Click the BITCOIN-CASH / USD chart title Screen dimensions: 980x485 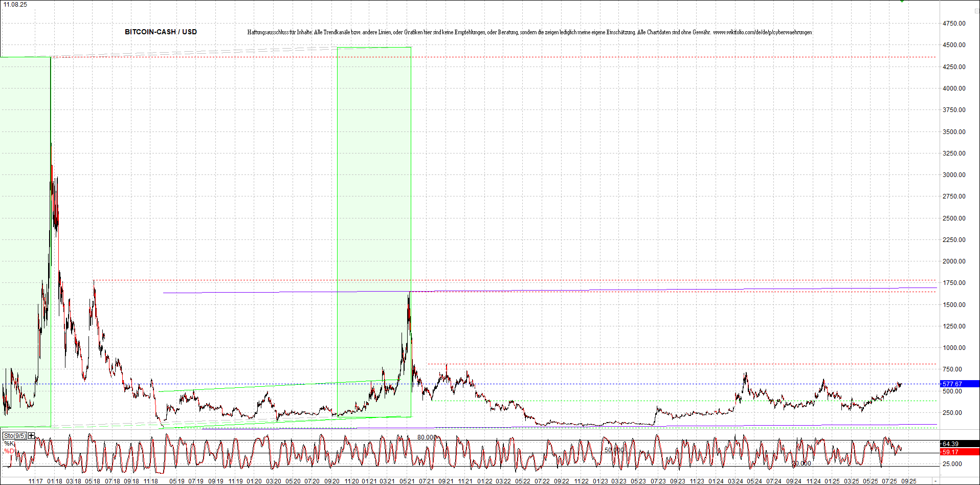point(161,32)
